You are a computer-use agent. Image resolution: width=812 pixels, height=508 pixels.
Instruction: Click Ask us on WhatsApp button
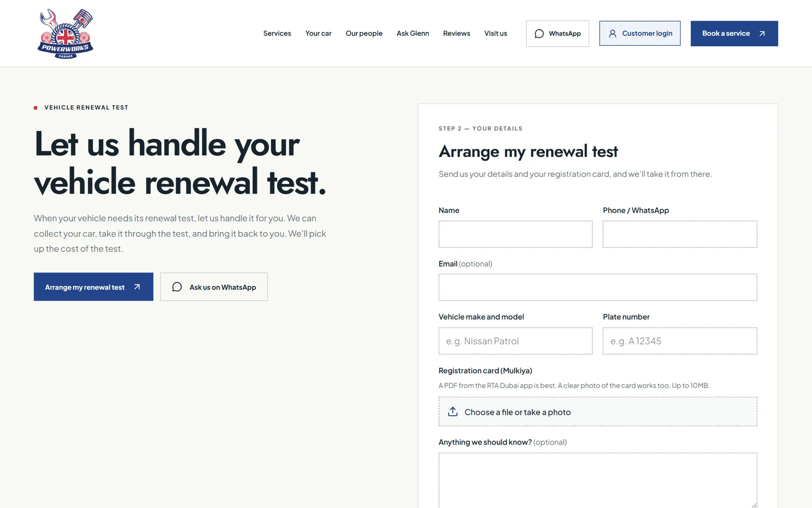pos(214,287)
